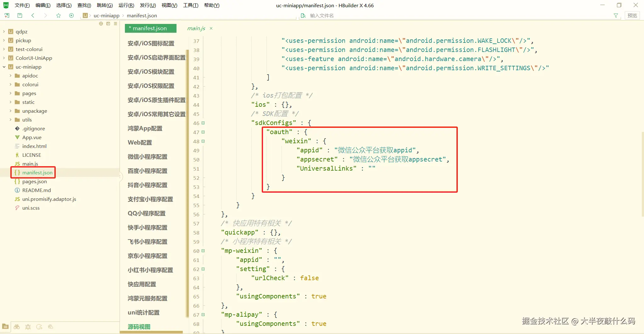This screenshot has height=334, width=644.
Task: Select the manifest.json editor tab
Action: (x=150, y=28)
